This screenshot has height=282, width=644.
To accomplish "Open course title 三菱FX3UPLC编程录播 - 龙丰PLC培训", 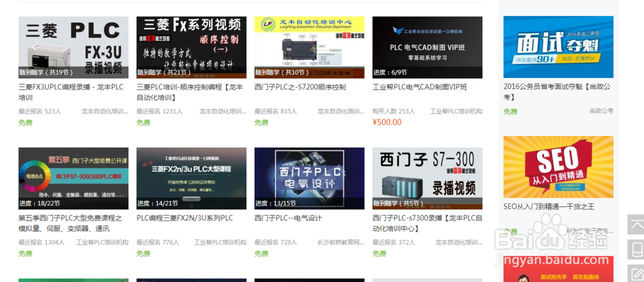I will tap(71, 92).
